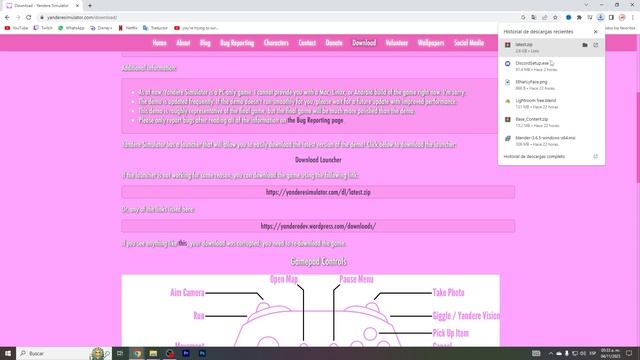Close the Download - Yandere Simulator tab

coord(77,6)
